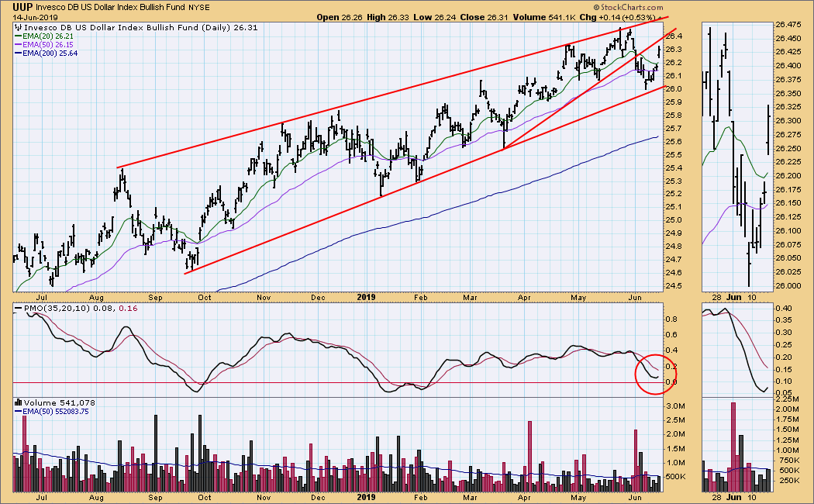Click the '0.6' PMO axis label
The width and height of the screenshot is (814, 504).
point(671,335)
